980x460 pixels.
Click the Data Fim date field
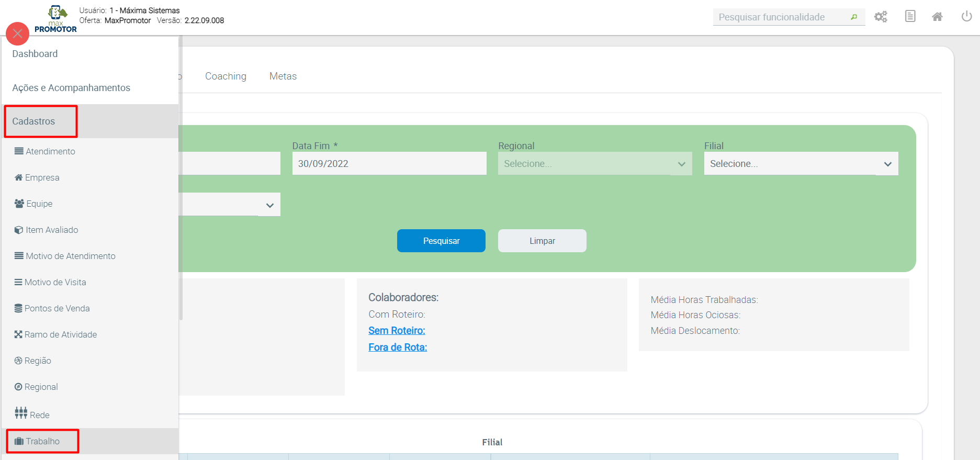pyautogui.click(x=389, y=164)
